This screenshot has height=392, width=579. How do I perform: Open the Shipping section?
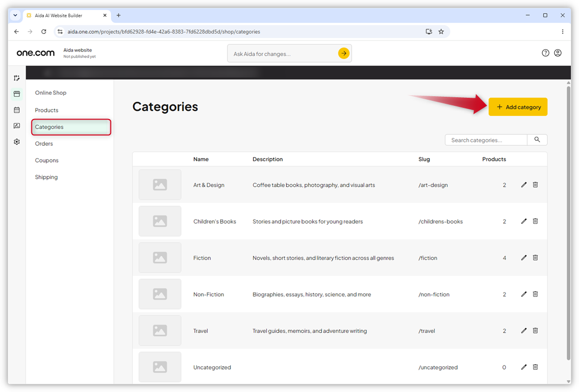tap(46, 177)
